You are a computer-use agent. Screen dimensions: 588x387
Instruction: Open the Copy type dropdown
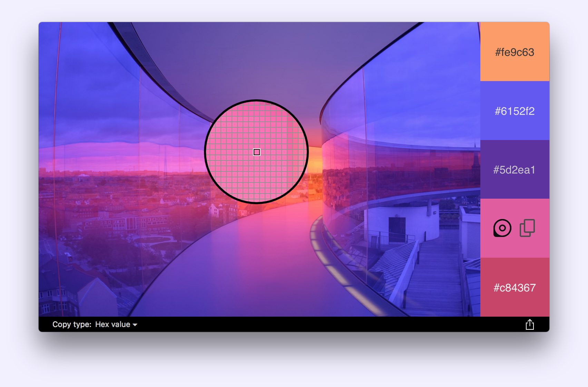pos(116,325)
